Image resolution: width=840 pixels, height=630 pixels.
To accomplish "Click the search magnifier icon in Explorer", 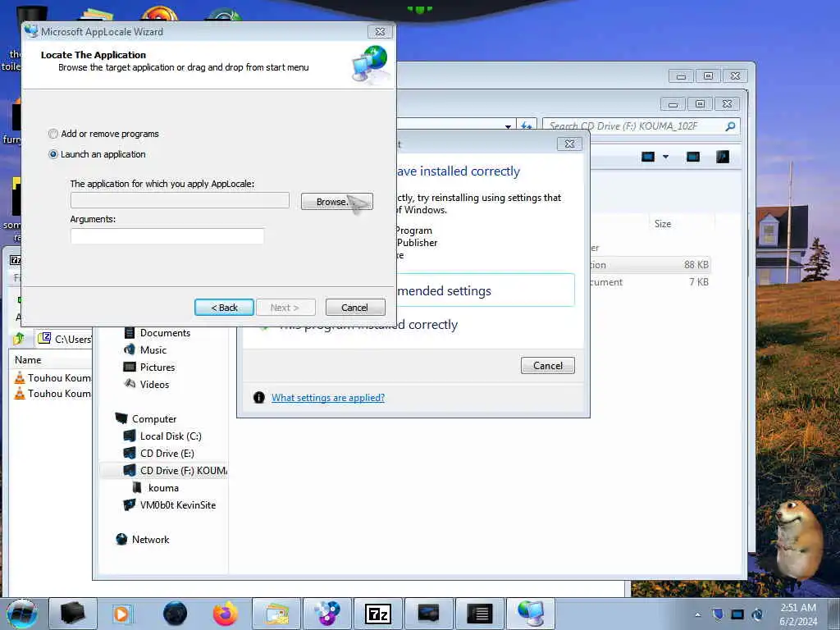I will click(729, 126).
